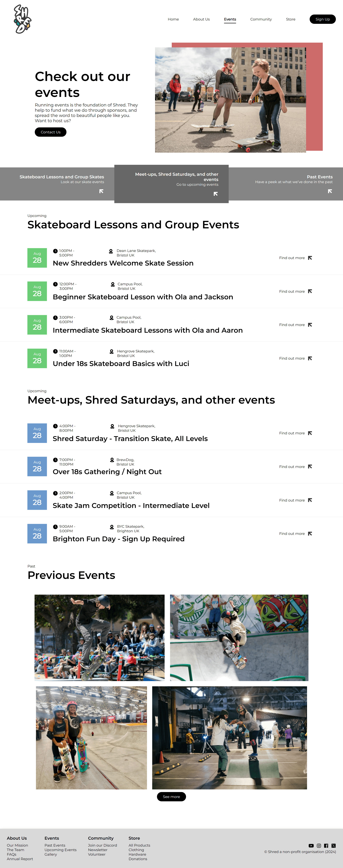The image size is (343, 868).
Task: Open the Instagram icon in footer
Action: (x=319, y=846)
